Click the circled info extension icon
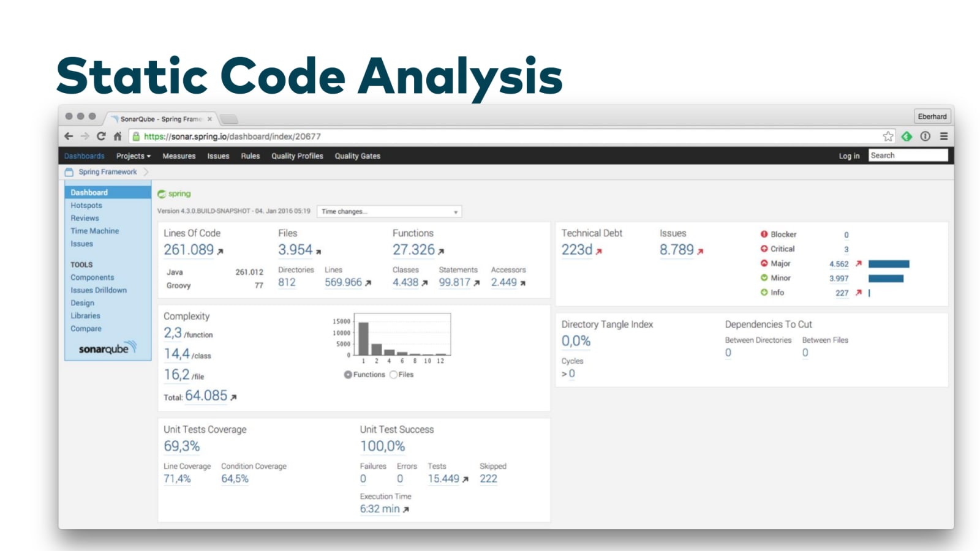The height and width of the screenshot is (551, 980). [925, 136]
